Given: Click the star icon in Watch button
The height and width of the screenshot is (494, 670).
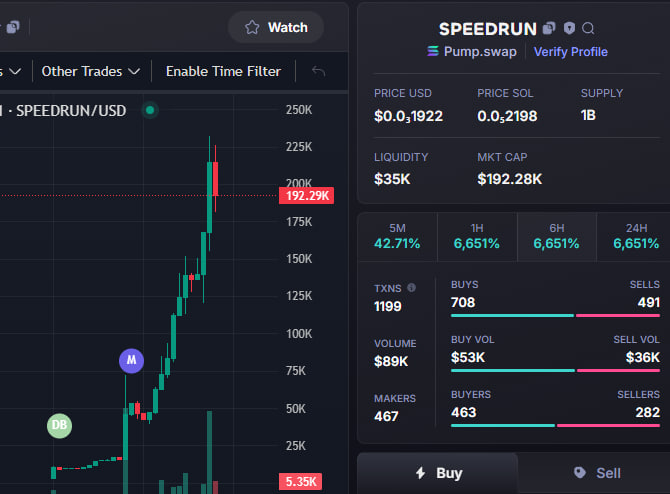Looking at the screenshot, I should (252, 27).
